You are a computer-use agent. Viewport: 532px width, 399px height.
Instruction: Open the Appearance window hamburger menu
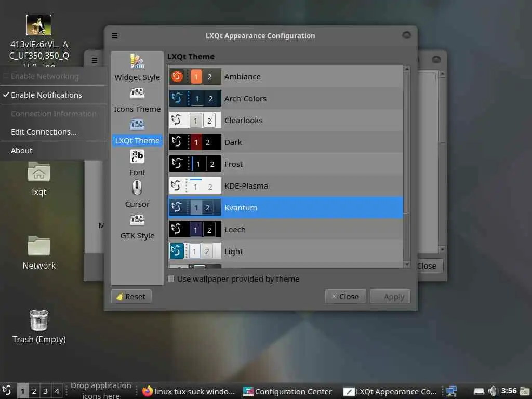click(115, 36)
